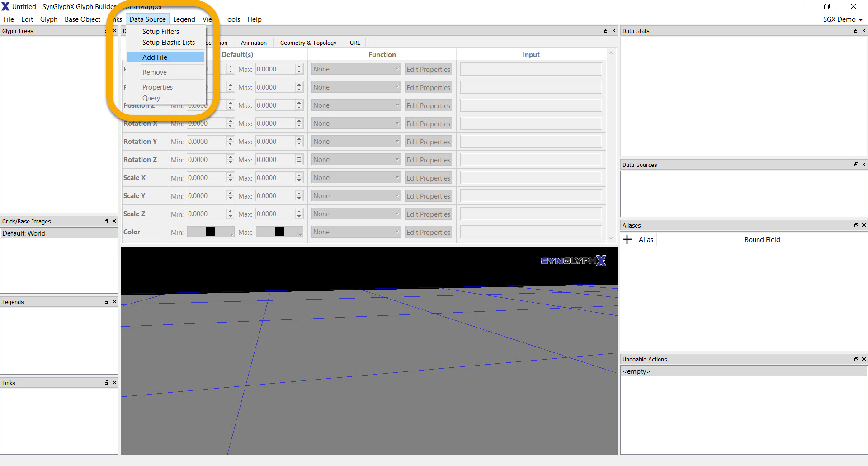The height and width of the screenshot is (466, 868).
Task: Open the Glyph menu
Action: pos(49,19)
